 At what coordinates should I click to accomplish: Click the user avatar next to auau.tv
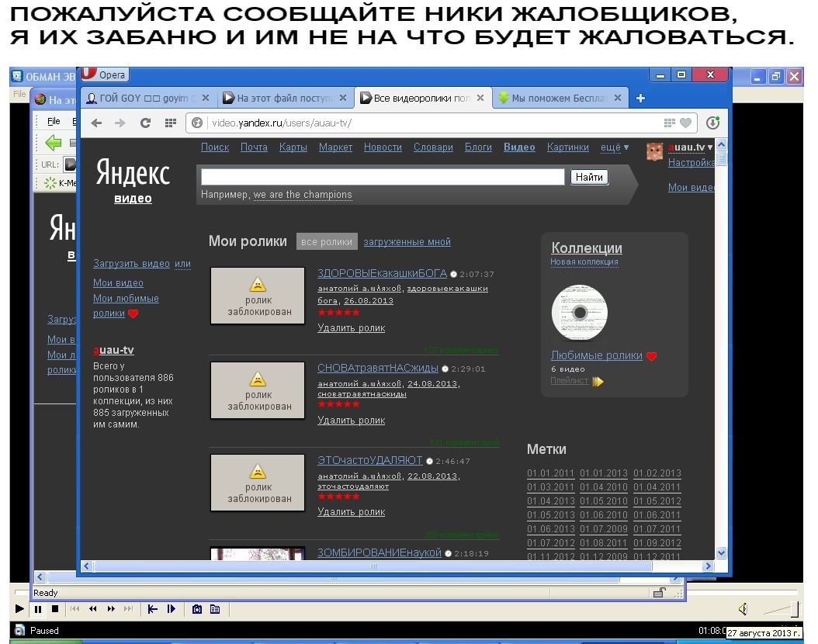(655, 152)
